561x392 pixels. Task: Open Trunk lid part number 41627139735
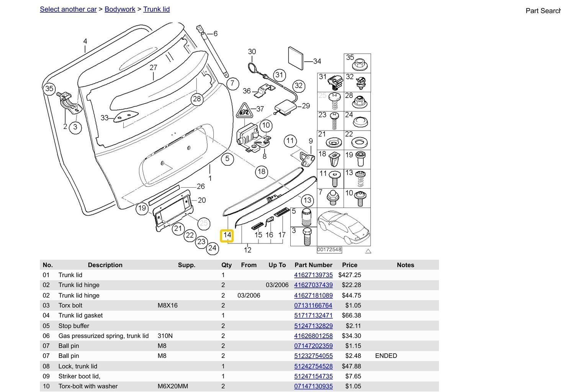point(313,275)
